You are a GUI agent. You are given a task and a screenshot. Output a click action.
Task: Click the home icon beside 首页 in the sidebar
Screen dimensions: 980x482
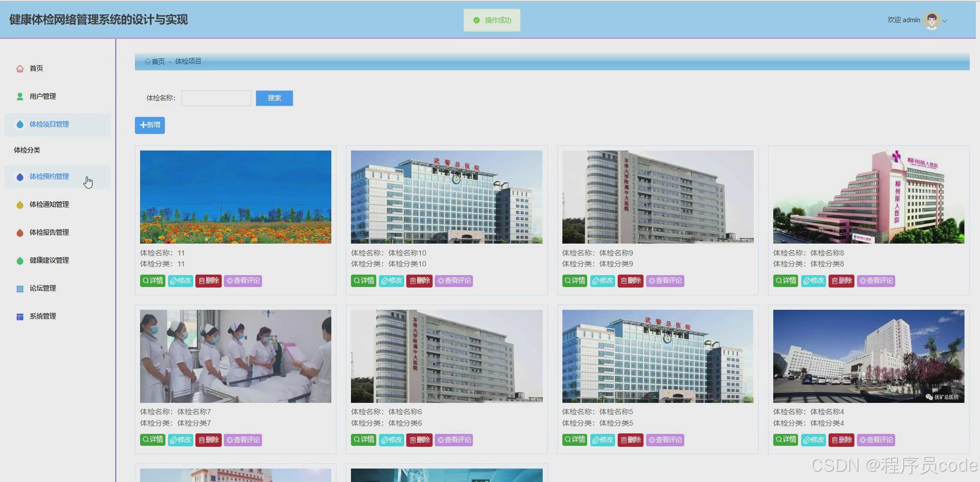(20, 69)
